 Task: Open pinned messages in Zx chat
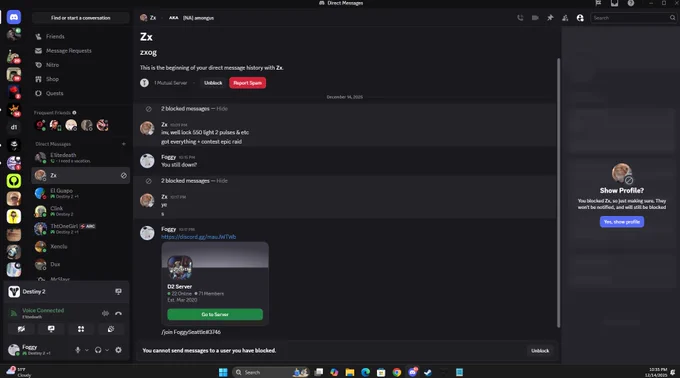550,18
